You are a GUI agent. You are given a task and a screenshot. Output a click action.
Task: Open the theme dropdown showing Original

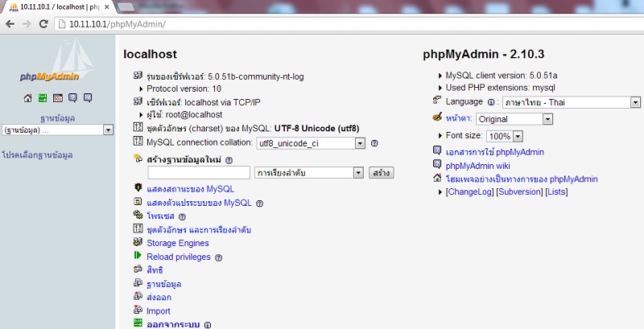point(514,119)
